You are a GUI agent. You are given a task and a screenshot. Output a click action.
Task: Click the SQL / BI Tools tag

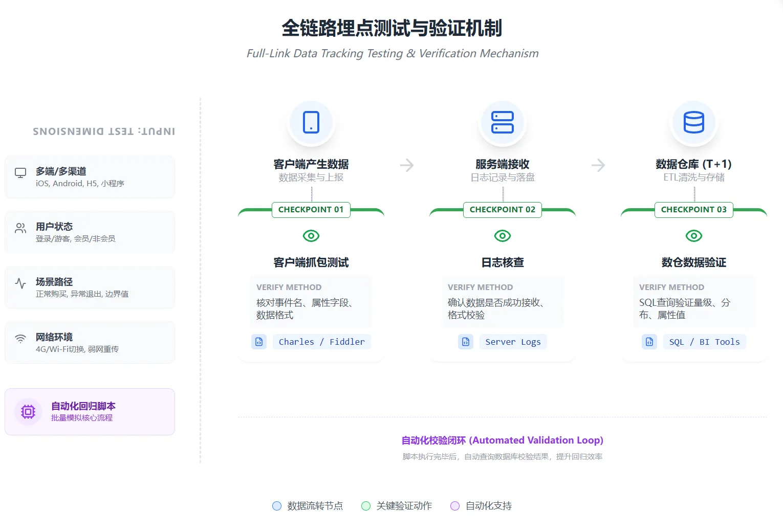pyautogui.click(x=705, y=342)
